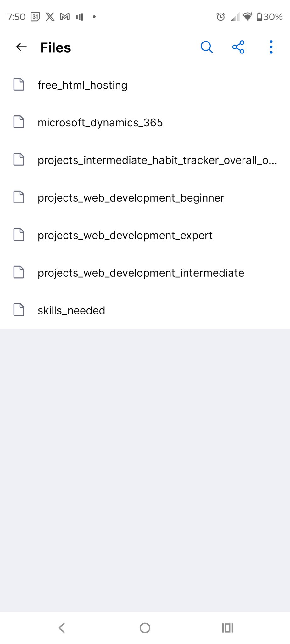
Task: Open the three-dot overflow menu
Action: (x=271, y=47)
